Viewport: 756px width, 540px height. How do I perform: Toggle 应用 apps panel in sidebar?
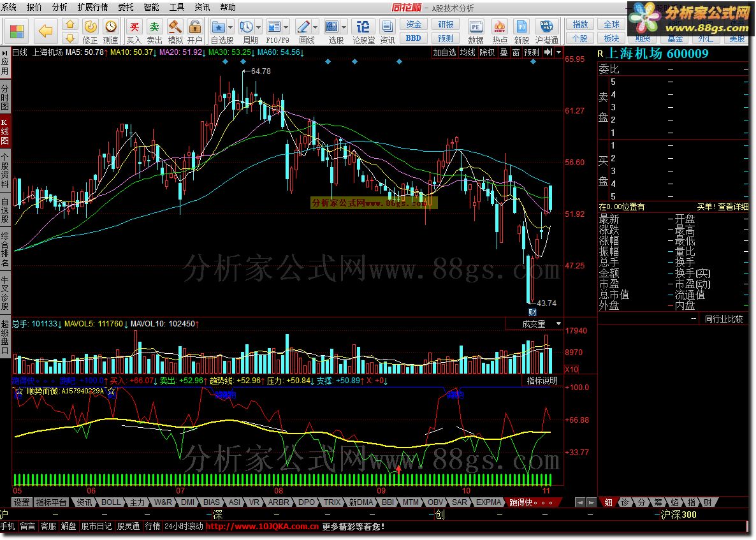5,66
